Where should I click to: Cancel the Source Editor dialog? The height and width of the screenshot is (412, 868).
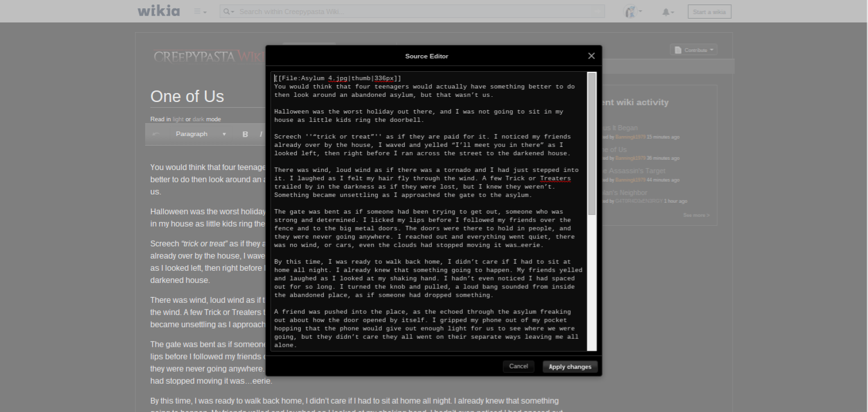click(x=518, y=366)
